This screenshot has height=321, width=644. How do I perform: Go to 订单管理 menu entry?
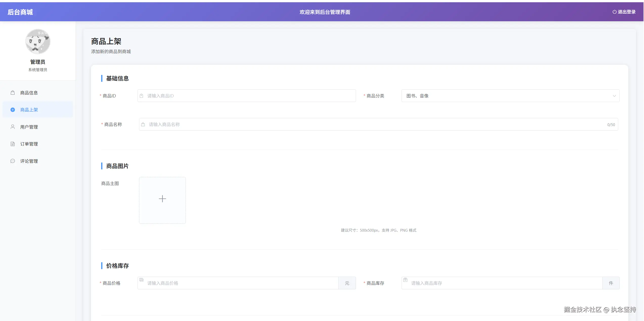point(29,144)
